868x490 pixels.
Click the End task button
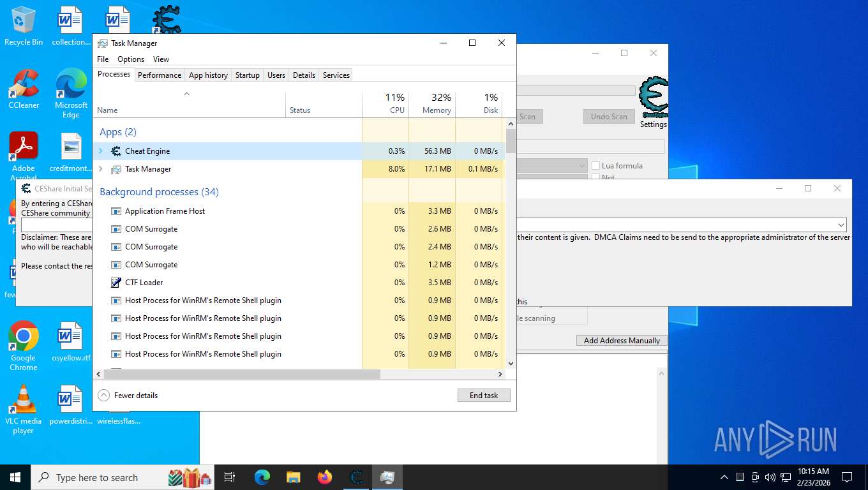pyautogui.click(x=484, y=396)
